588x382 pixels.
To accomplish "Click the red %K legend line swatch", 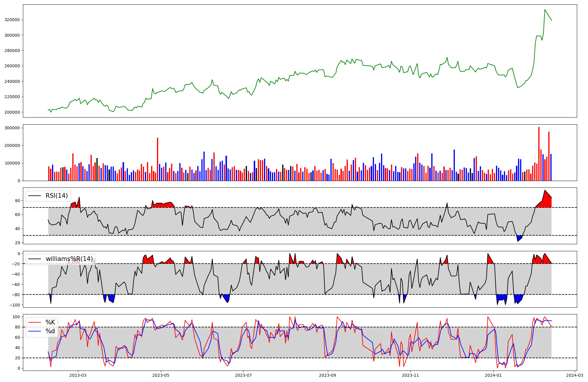I will [34, 322].
